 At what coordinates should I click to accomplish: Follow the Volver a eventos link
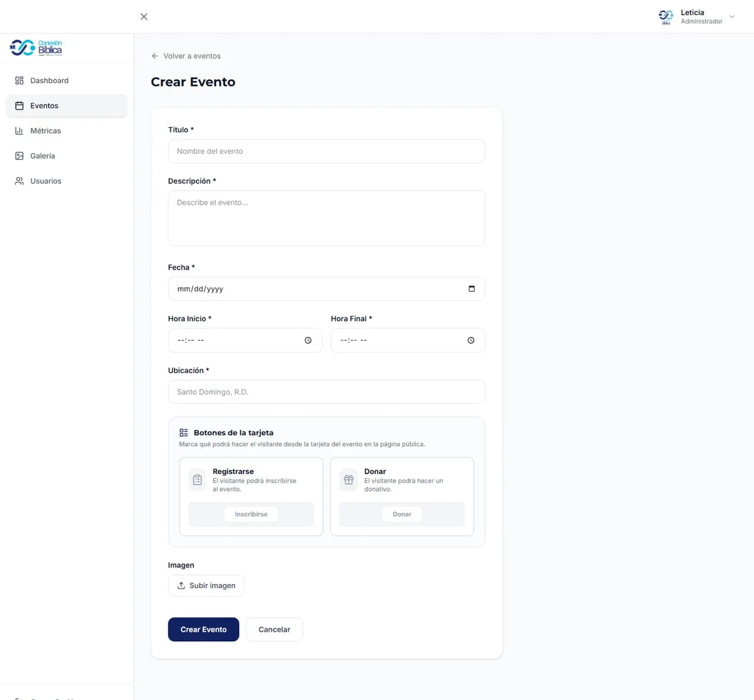pyautogui.click(x=186, y=56)
